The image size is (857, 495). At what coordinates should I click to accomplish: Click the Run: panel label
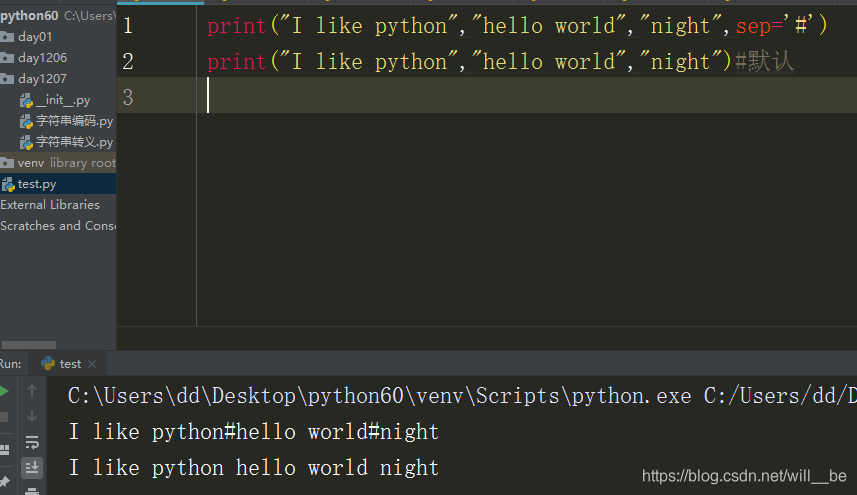pyautogui.click(x=10, y=364)
